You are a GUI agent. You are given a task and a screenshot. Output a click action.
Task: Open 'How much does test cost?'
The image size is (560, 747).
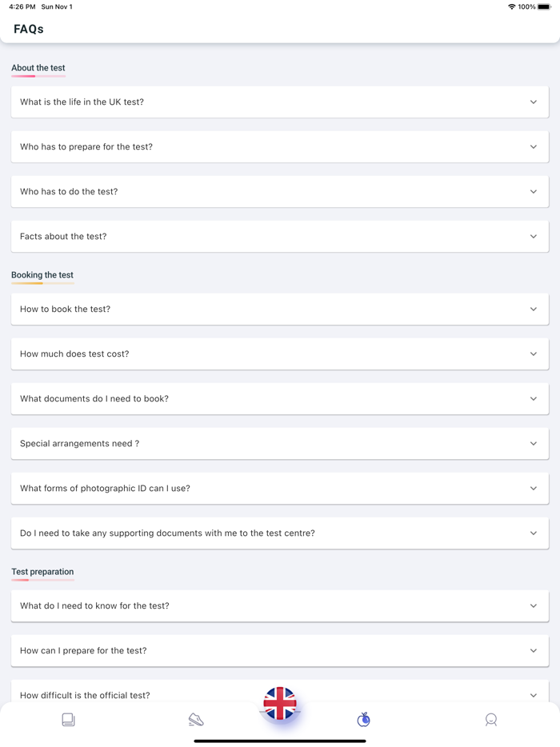click(279, 354)
